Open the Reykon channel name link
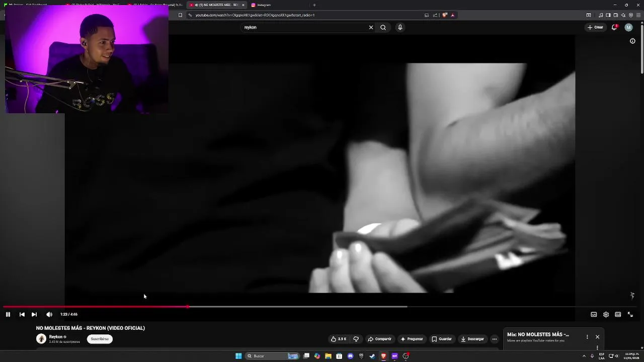 [56, 337]
